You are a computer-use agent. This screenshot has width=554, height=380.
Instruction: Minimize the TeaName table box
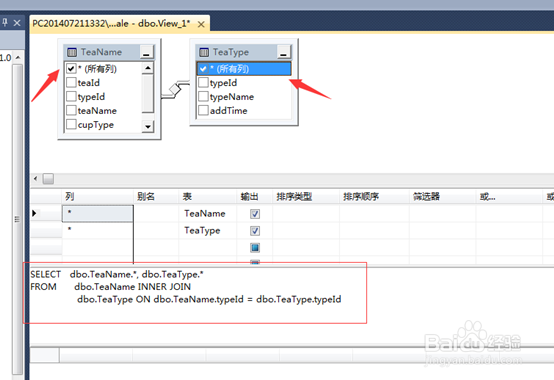[x=146, y=52]
